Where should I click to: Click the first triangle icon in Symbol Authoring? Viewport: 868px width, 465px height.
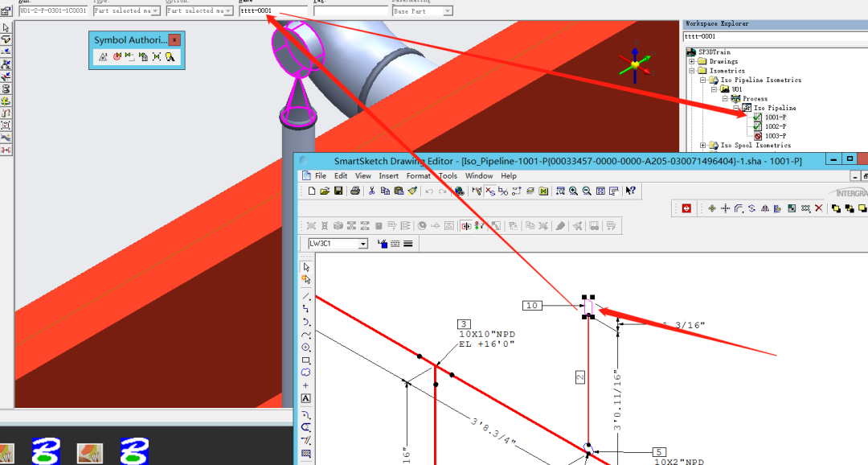pyautogui.click(x=103, y=56)
